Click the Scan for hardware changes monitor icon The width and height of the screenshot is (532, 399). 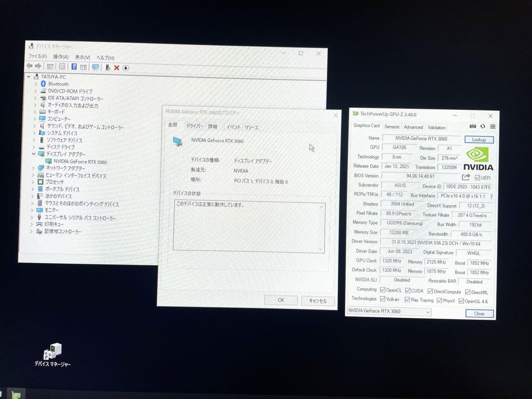click(x=96, y=67)
